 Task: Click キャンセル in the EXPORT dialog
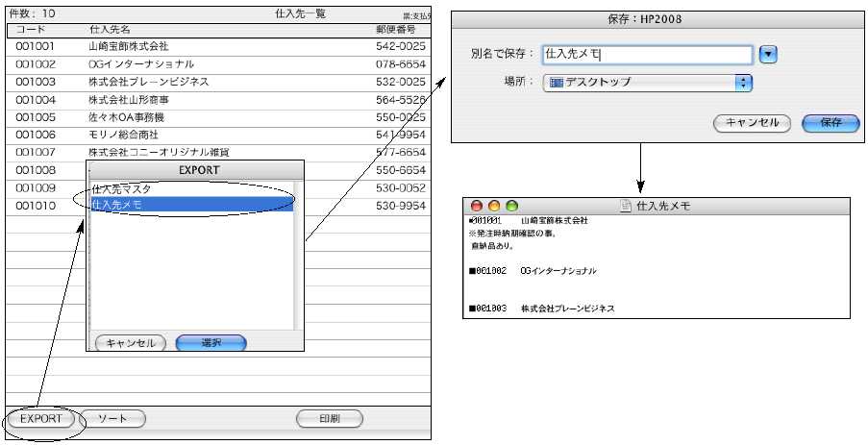click(130, 342)
